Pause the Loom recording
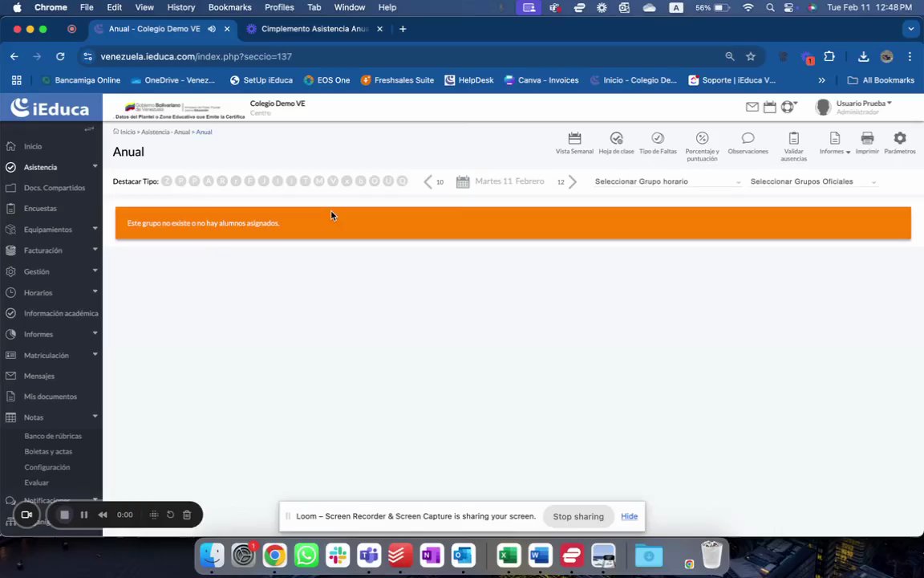 point(84,515)
